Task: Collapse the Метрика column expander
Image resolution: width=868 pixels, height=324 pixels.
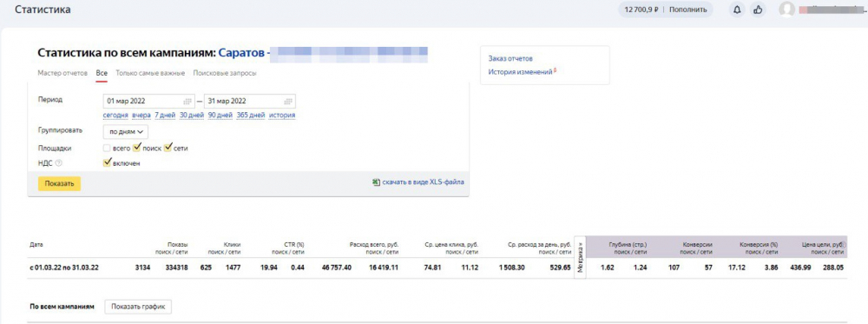Action: [580, 257]
